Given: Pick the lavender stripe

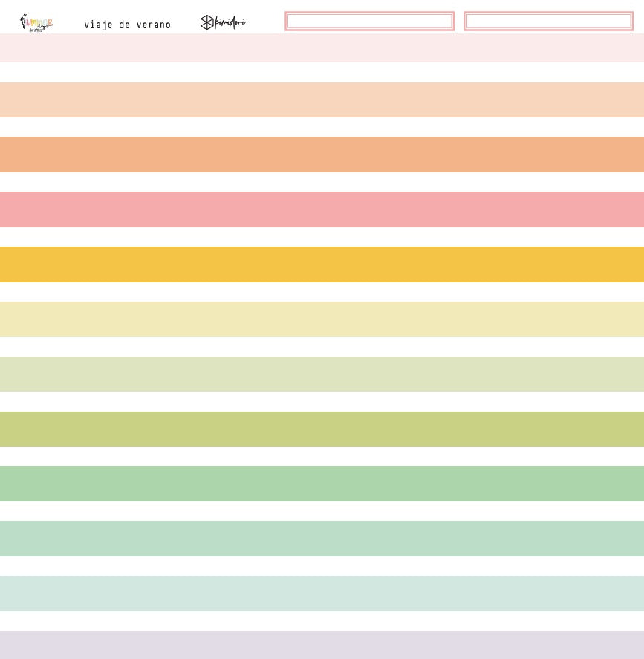Looking at the screenshot, I should pyautogui.click(x=322, y=645).
